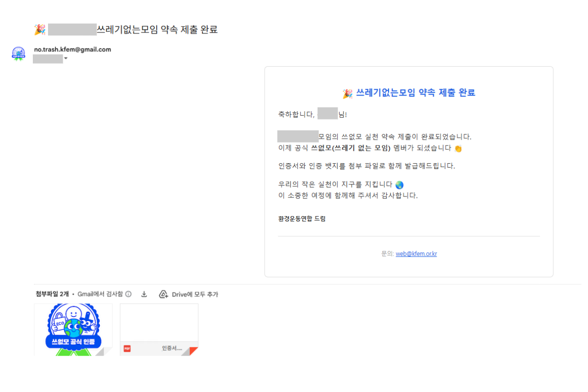Click the info icon beside 'Gmail에서 검사함'
The width and height of the screenshot is (588, 392).
point(128,294)
